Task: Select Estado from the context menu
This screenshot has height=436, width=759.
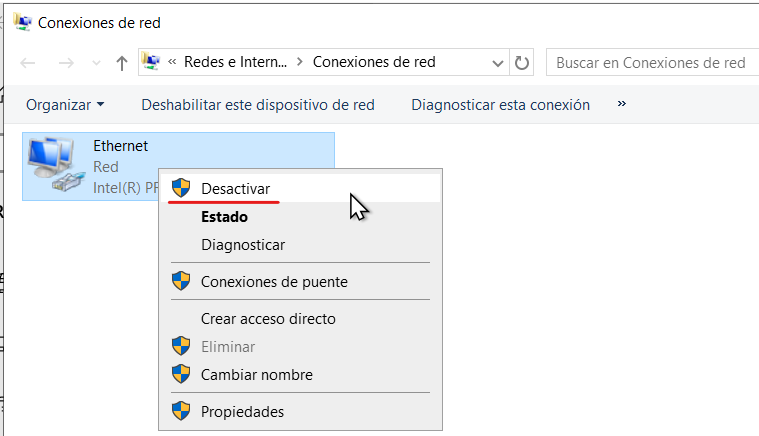Action: pyautogui.click(x=224, y=216)
